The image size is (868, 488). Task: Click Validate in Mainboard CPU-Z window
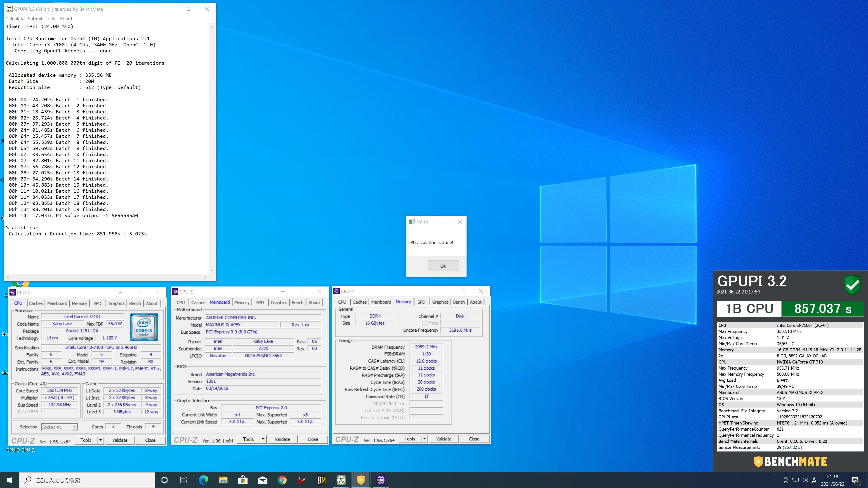282,439
